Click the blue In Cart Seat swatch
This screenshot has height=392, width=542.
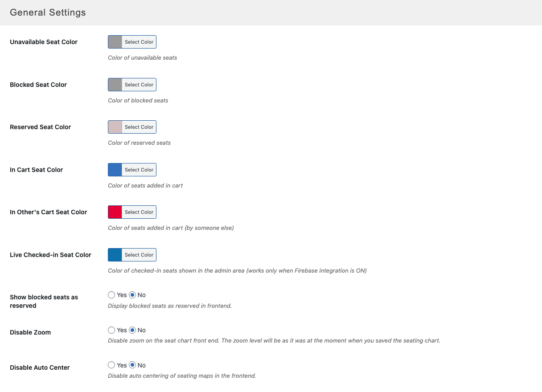point(115,170)
